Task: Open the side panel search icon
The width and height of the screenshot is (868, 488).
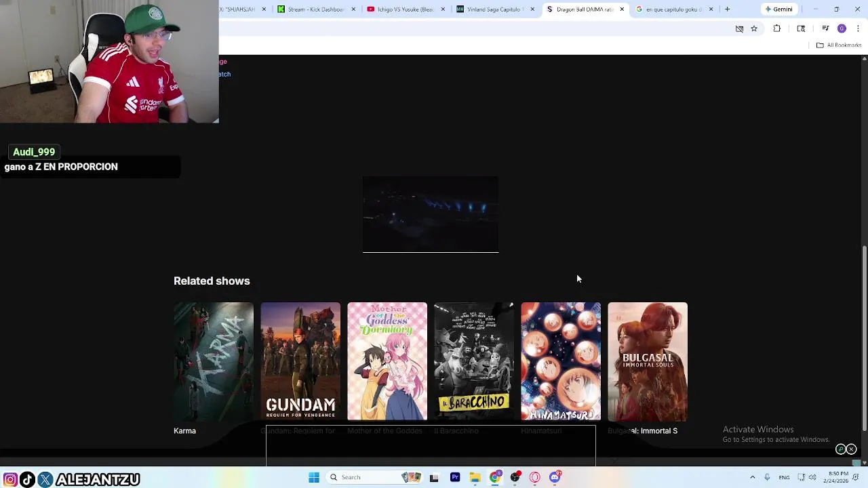Action: tap(801, 28)
